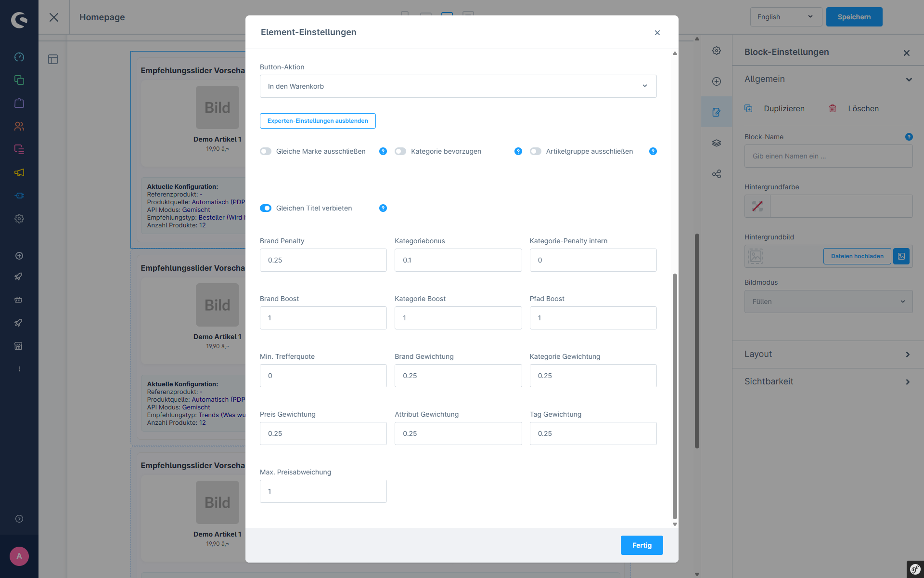Expand the Sichtbarkeit section
Screen dimensions: 924x578
[828, 381]
